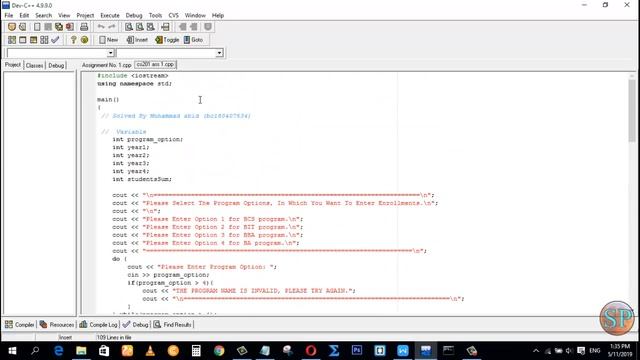Click '109 Lines in file' in status bar
The width and height of the screenshot is (640, 360).
(x=114, y=338)
